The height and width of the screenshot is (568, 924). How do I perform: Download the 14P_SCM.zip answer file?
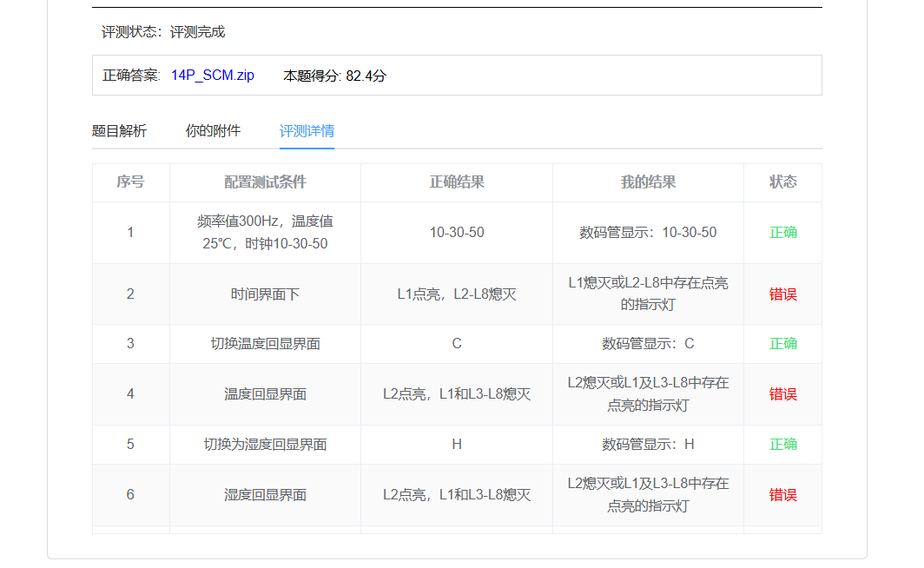212,76
